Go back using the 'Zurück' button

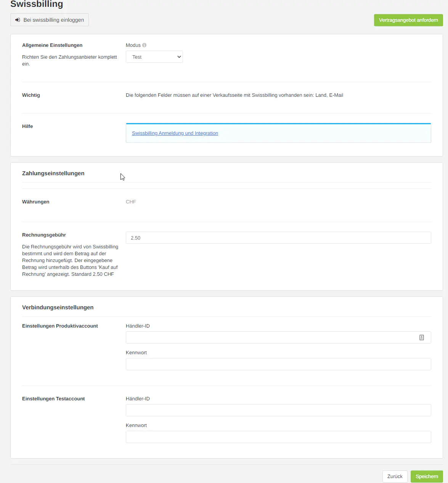[x=395, y=477]
